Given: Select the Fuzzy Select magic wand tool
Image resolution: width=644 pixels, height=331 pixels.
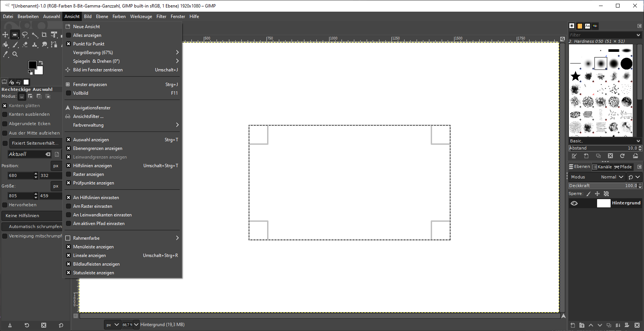Looking at the screenshot, I should click(35, 35).
